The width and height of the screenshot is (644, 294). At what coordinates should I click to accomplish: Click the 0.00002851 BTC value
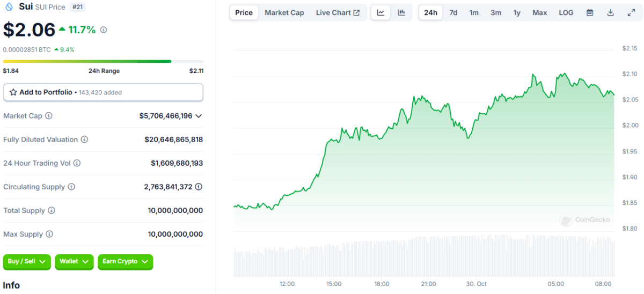coord(27,49)
